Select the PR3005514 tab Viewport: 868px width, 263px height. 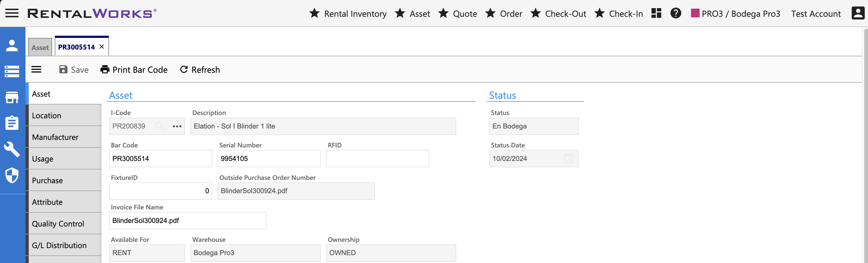coord(76,47)
